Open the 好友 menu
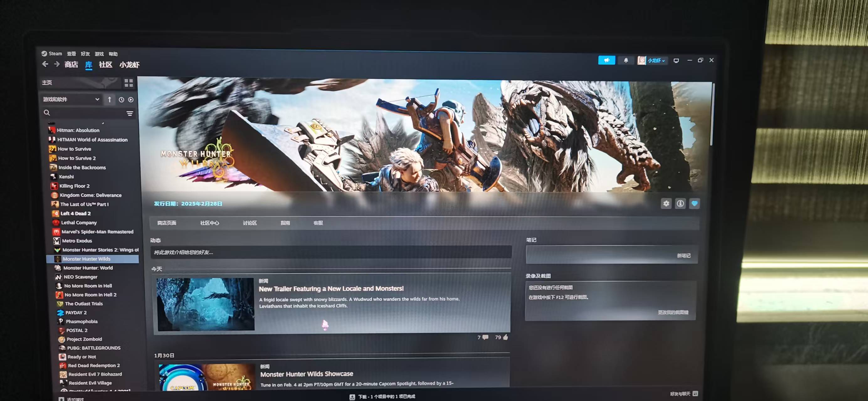The height and width of the screenshot is (401, 868). coord(85,54)
